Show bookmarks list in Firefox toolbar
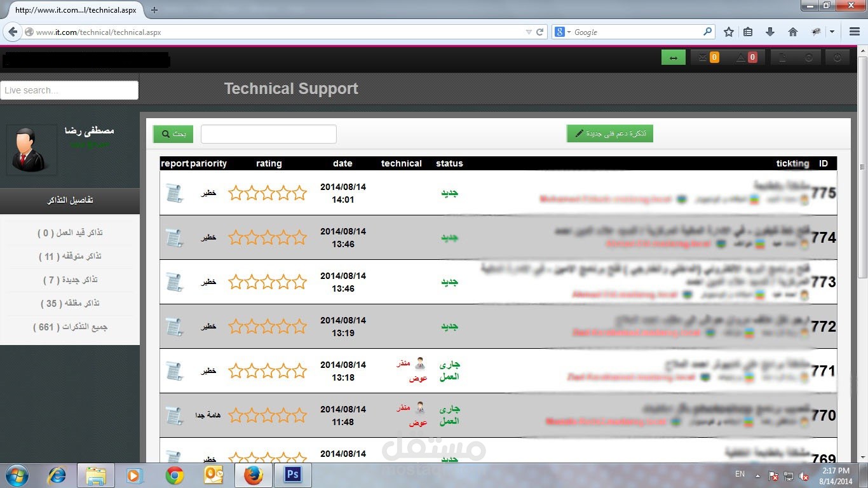The height and width of the screenshot is (488, 868). [748, 32]
